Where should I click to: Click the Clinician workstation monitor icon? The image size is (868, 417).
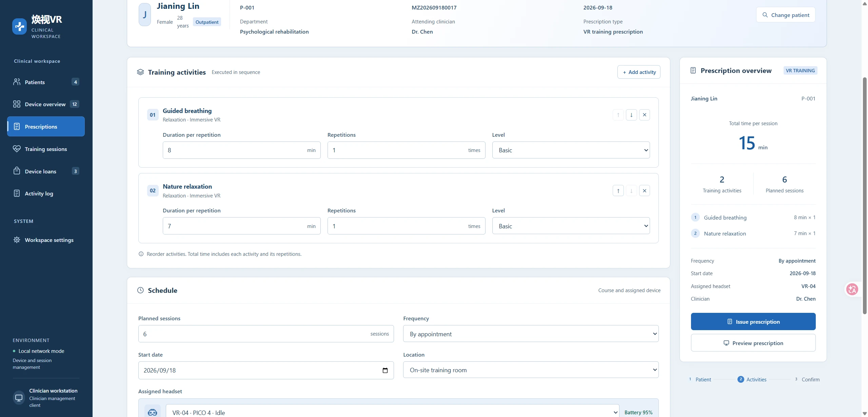pyautogui.click(x=19, y=398)
